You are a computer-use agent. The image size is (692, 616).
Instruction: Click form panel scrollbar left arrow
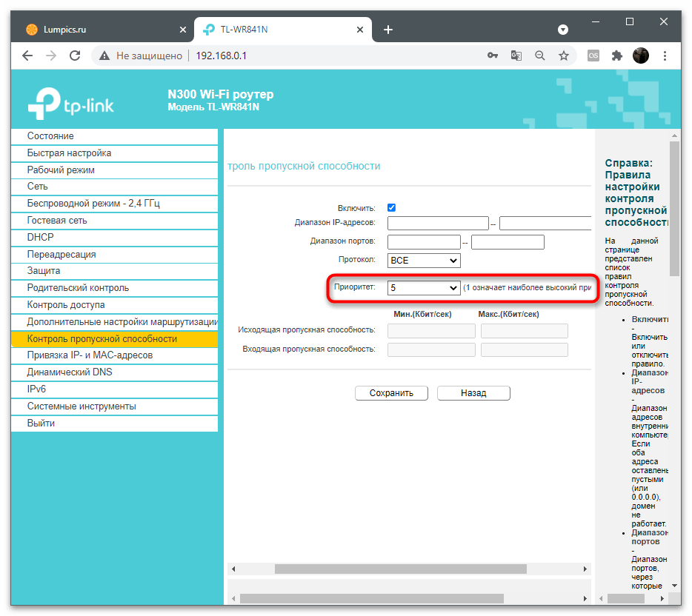point(233,569)
